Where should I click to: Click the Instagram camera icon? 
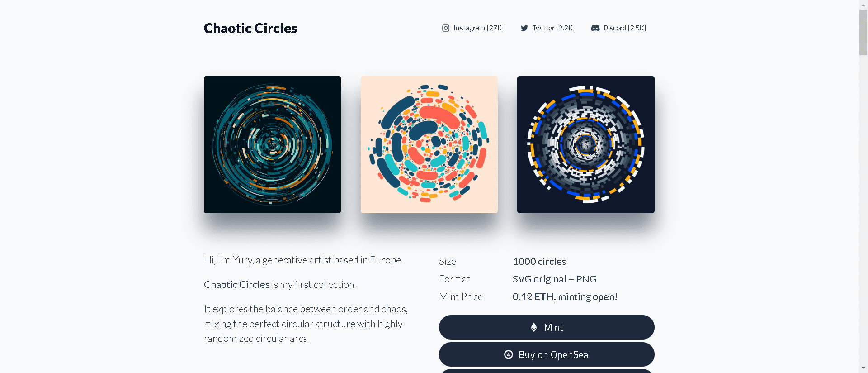pyautogui.click(x=446, y=28)
